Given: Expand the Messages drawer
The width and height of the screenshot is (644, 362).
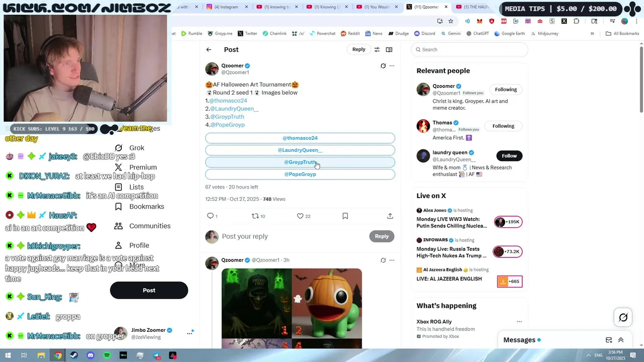Looking at the screenshot, I should coord(621,340).
